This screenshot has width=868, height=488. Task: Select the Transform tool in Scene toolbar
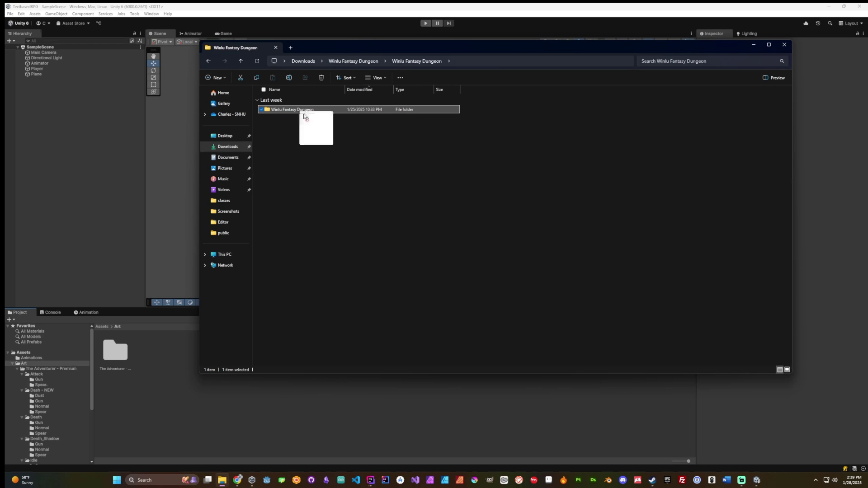click(x=153, y=92)
